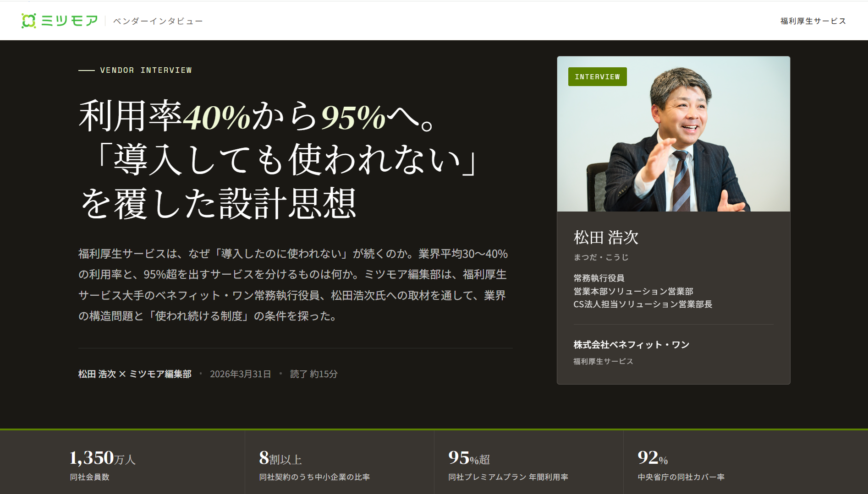
Task: Open the interviewee photo of 松田 浩次
Action: [673, 134]
